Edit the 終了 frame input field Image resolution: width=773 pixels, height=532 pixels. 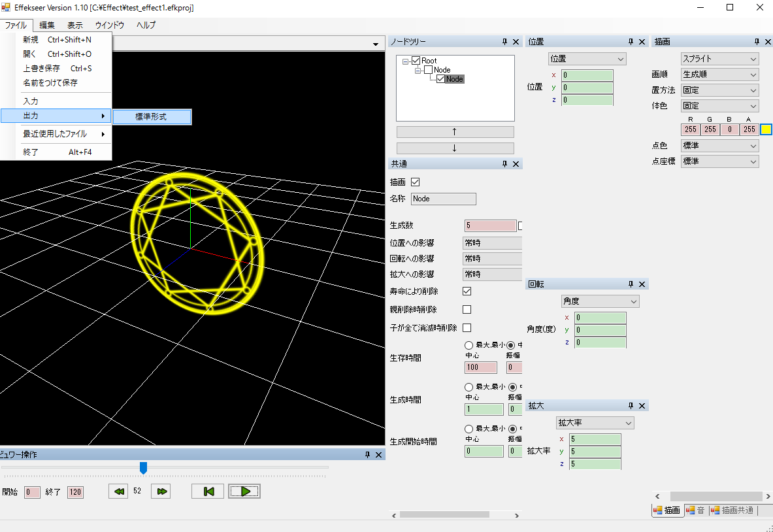(x=75, y=492)
